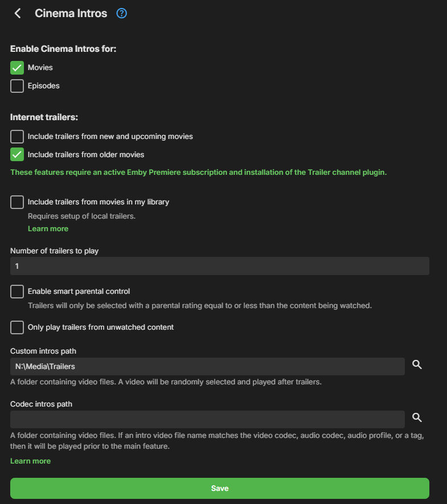Browse for Custom intros path folder
The height and width of the screenshot is (504, 447).
pos(417,366)
